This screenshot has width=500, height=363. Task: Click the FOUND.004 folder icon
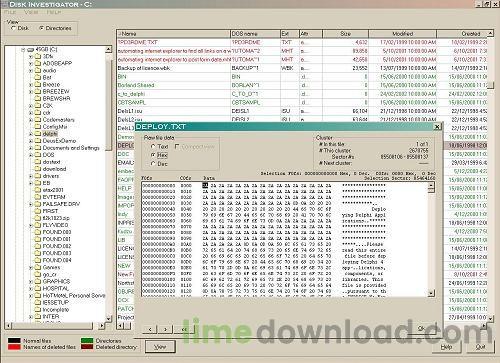click(x=38, y=260)
